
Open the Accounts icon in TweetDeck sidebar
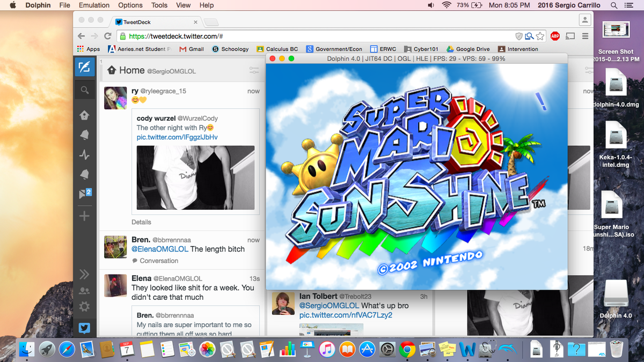84,291
